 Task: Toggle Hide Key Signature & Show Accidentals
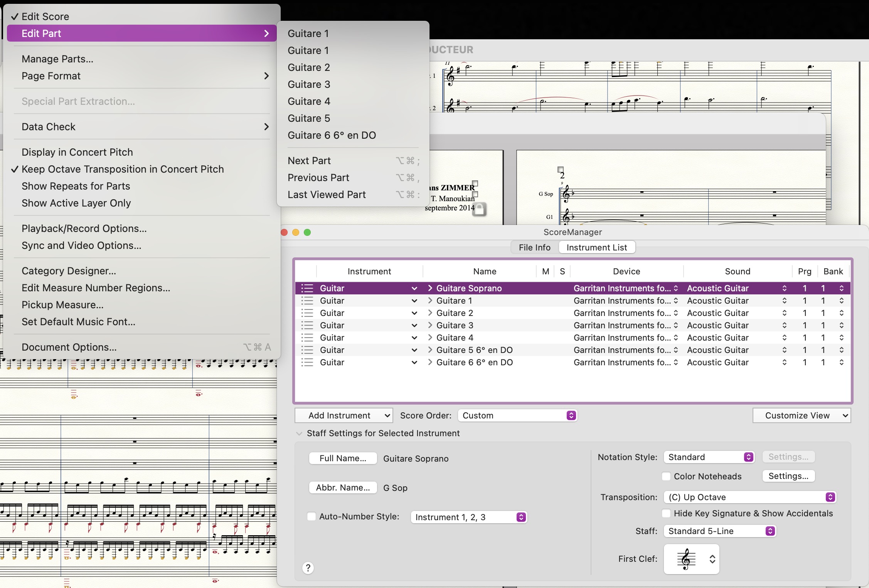pyautogui.click(x=666, y=513)
